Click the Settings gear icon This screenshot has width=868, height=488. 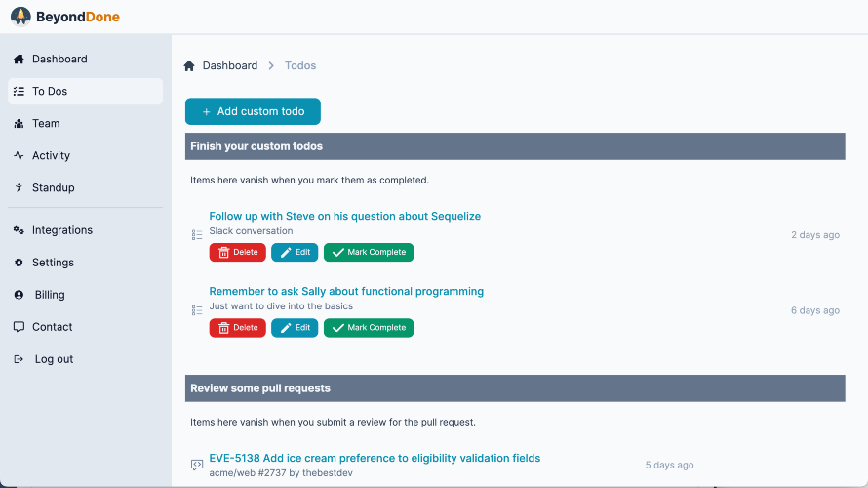tap(19, 263)
